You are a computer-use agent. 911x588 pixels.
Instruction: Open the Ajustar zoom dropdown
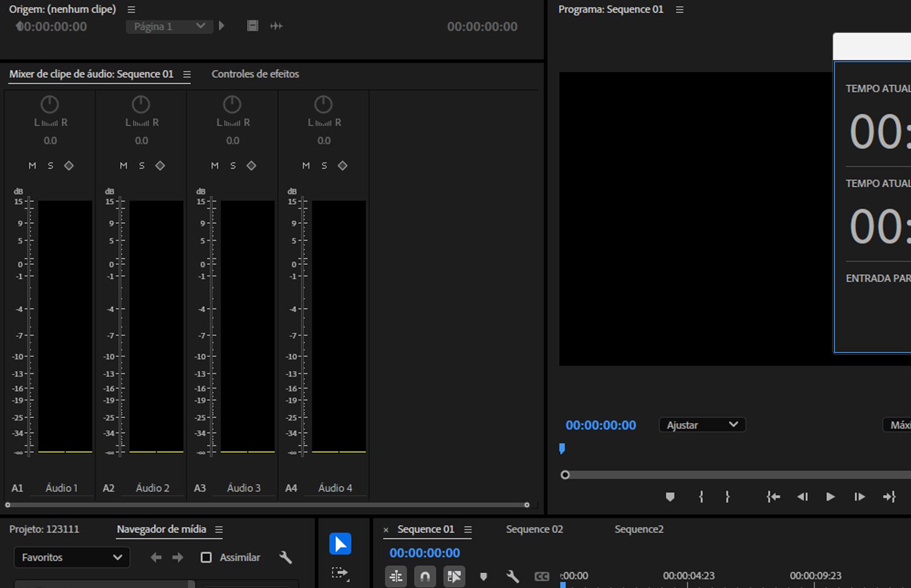(x=703, y=425)
